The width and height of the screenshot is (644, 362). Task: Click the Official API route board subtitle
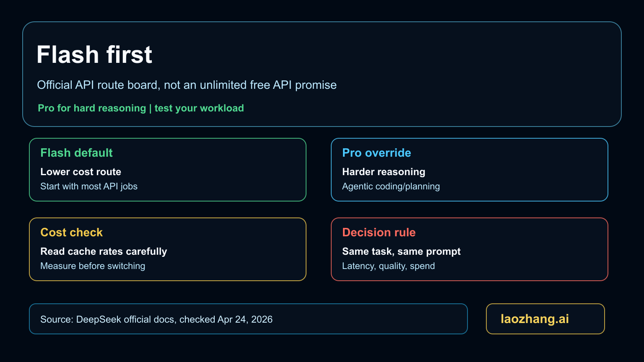point(187,85)
